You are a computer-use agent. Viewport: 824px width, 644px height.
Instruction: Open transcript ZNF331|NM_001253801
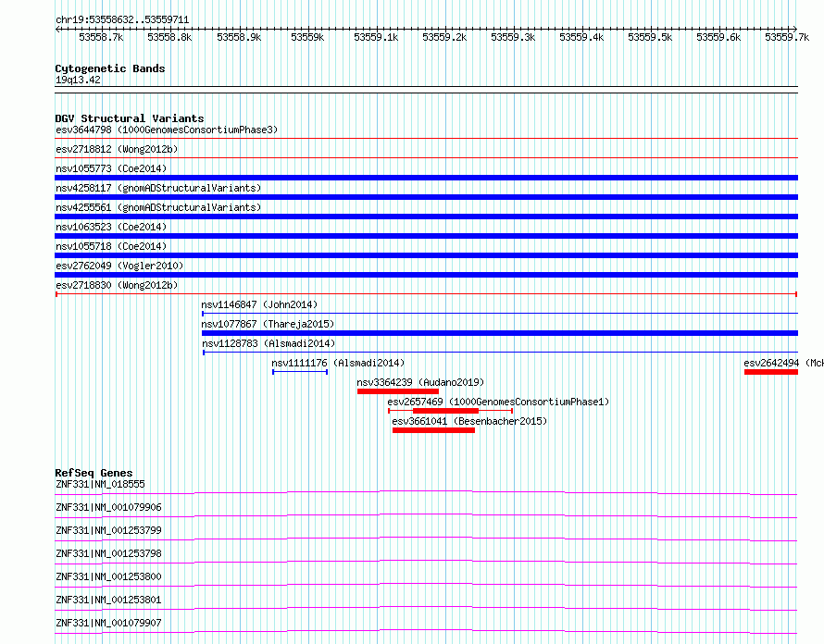coord(108,600)
